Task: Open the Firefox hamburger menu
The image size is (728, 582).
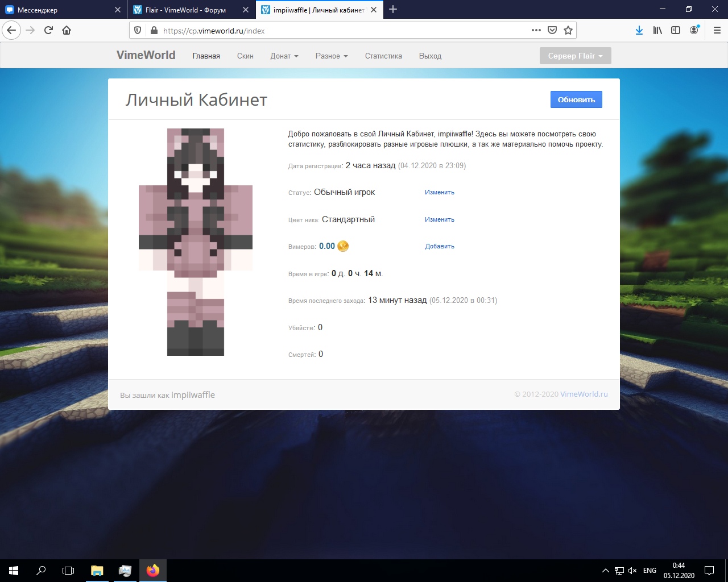Action: coord(717,31)
